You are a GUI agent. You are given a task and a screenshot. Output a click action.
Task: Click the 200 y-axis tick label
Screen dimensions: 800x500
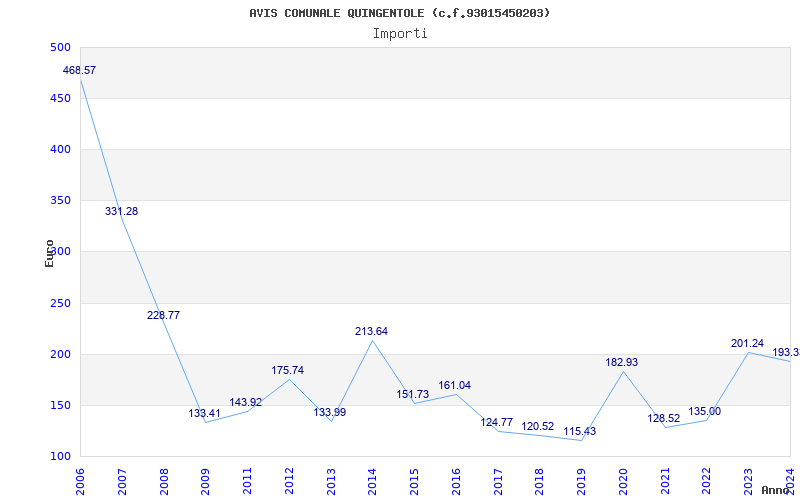click(60, 355)
